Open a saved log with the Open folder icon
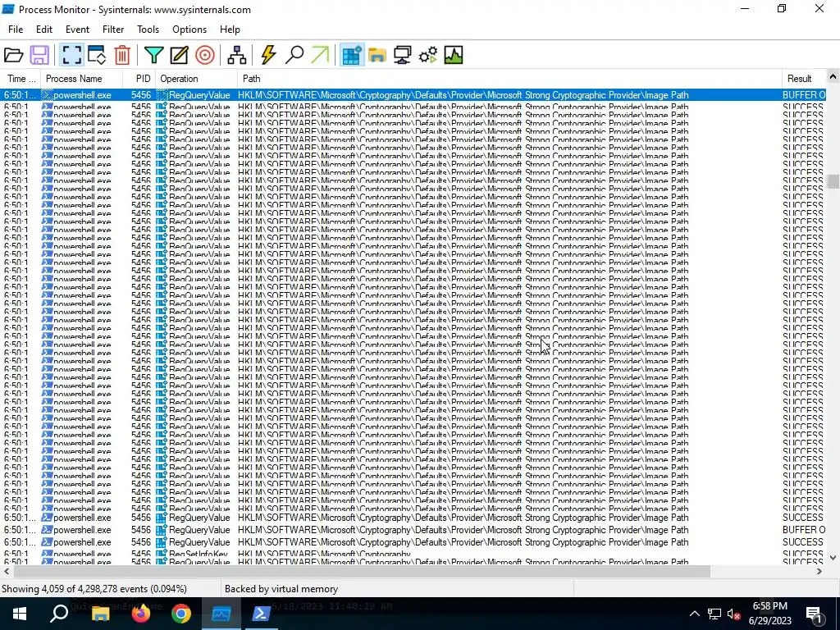840x630 pixels. click(x=13, y=55)
